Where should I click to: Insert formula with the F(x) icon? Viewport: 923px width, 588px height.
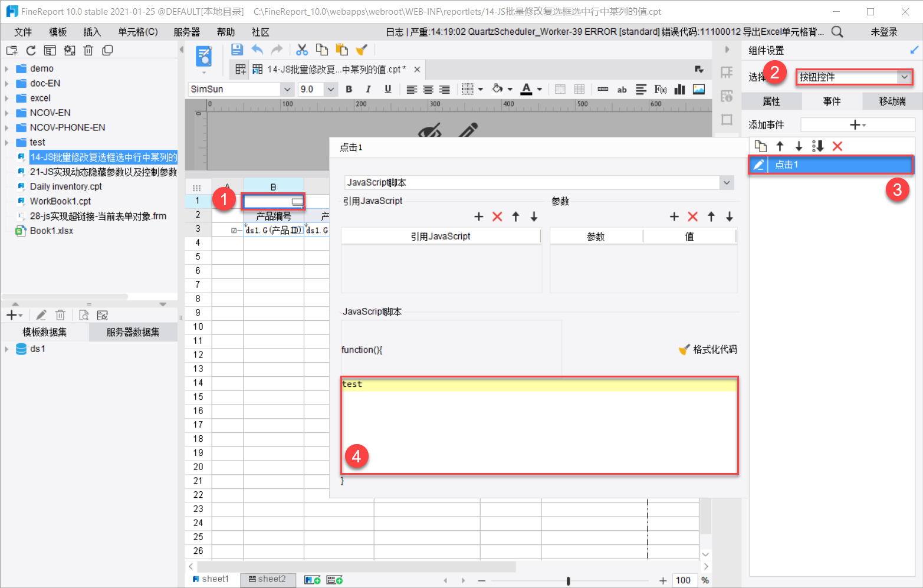point(661,89)
